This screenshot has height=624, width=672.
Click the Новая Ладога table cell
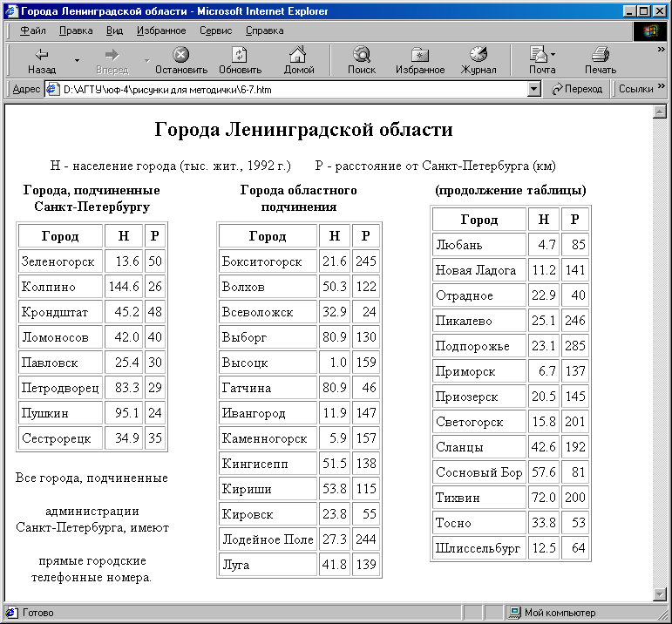pos(479,270)
